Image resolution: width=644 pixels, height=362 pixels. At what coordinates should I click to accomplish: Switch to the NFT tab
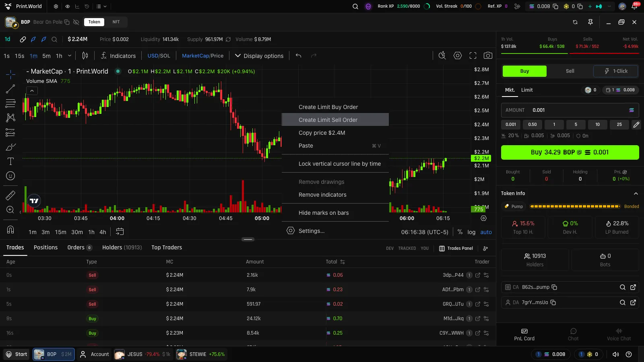pyautogui.click(x=116, y=22)
